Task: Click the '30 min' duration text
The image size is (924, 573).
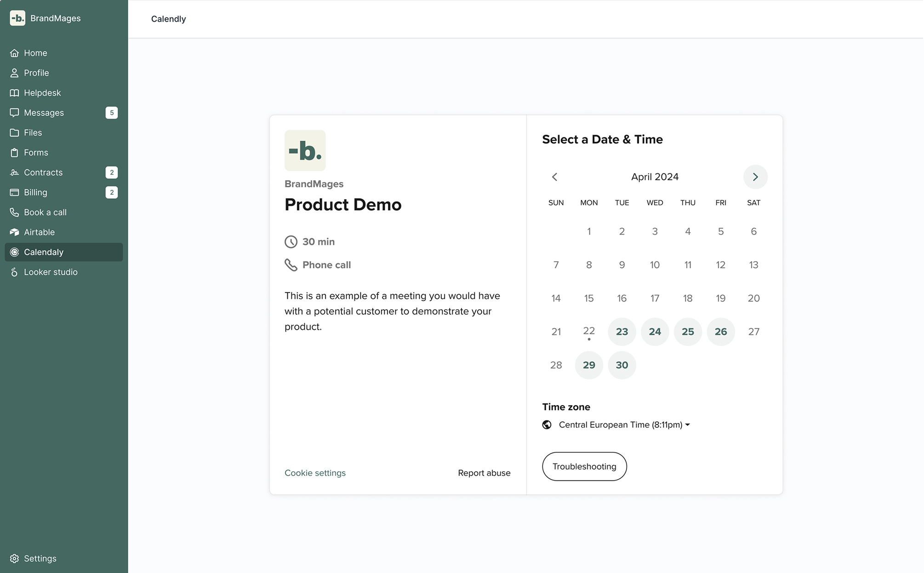Action: 319,241
